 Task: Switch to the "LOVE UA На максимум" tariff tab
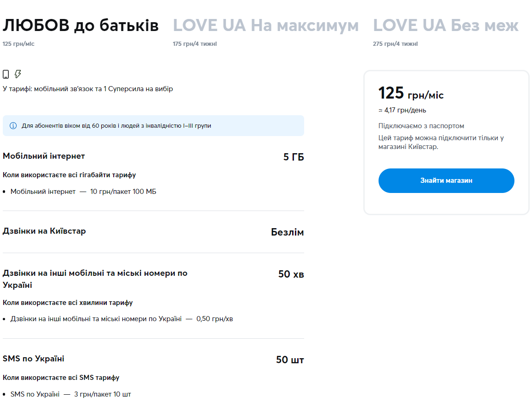pyautogui.click(x=266, y=25)
